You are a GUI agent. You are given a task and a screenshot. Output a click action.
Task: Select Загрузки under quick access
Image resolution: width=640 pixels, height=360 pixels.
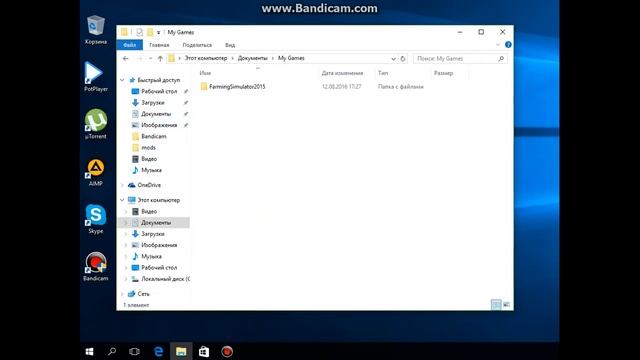click(153, 103)
